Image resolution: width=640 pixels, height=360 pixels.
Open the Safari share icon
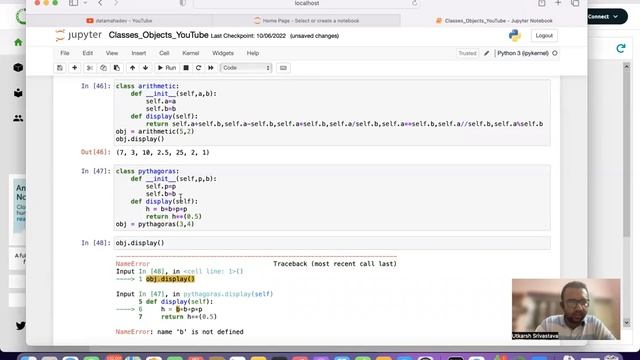pyautogui.click(x=542, y=3)
